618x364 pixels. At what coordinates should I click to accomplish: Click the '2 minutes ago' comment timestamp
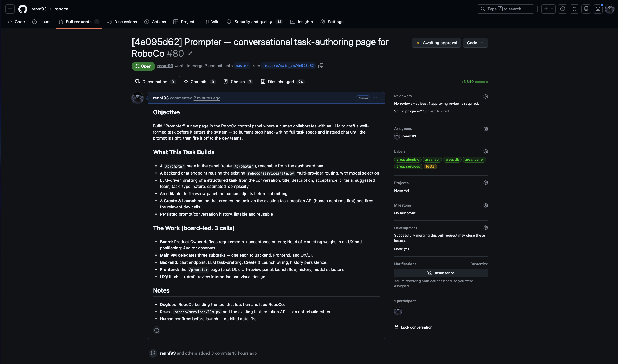click(207, 98)
